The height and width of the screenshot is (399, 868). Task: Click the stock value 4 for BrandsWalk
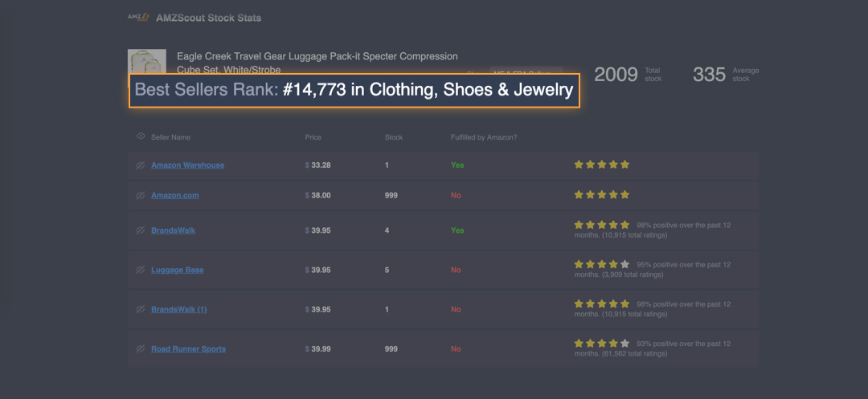tap(387, 230)
